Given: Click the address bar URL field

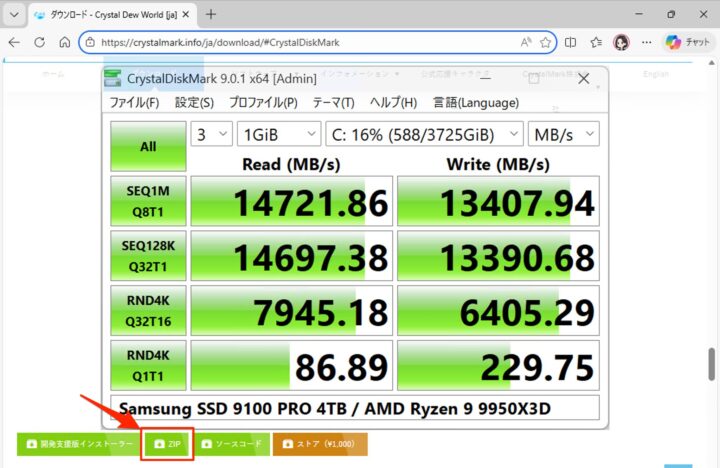Looking at the screenshot, I should tap(300, 43).
